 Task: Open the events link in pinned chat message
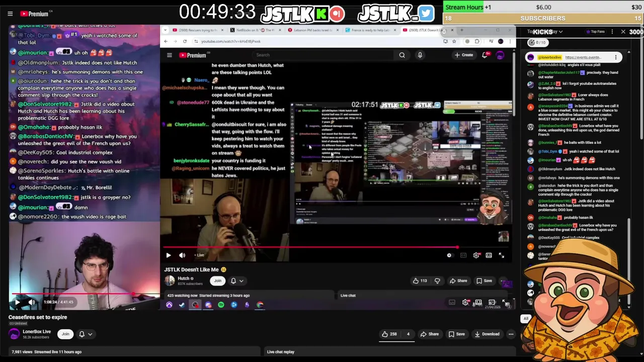(584, 57)
